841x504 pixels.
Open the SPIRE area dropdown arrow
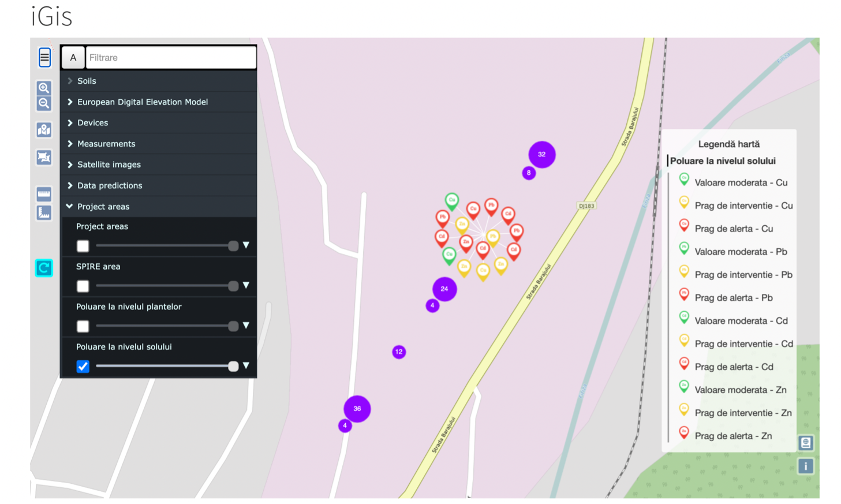tap(246, 285)
